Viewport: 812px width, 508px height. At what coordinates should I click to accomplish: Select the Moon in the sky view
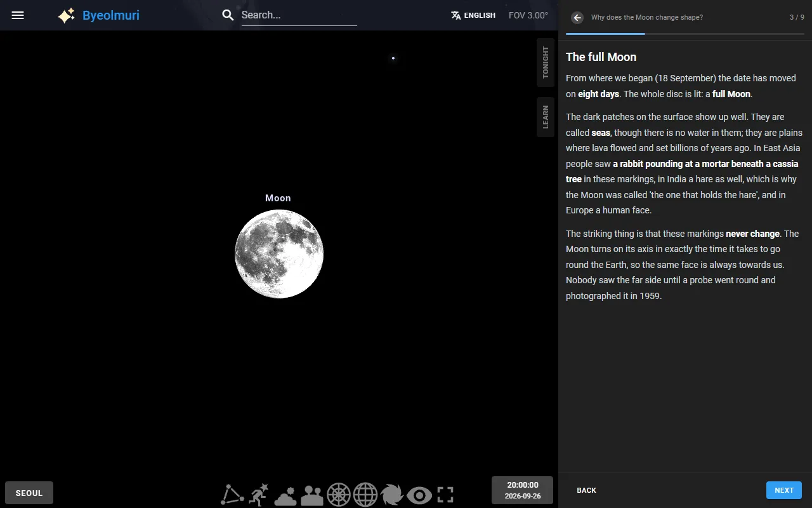[x=279, y=254]
